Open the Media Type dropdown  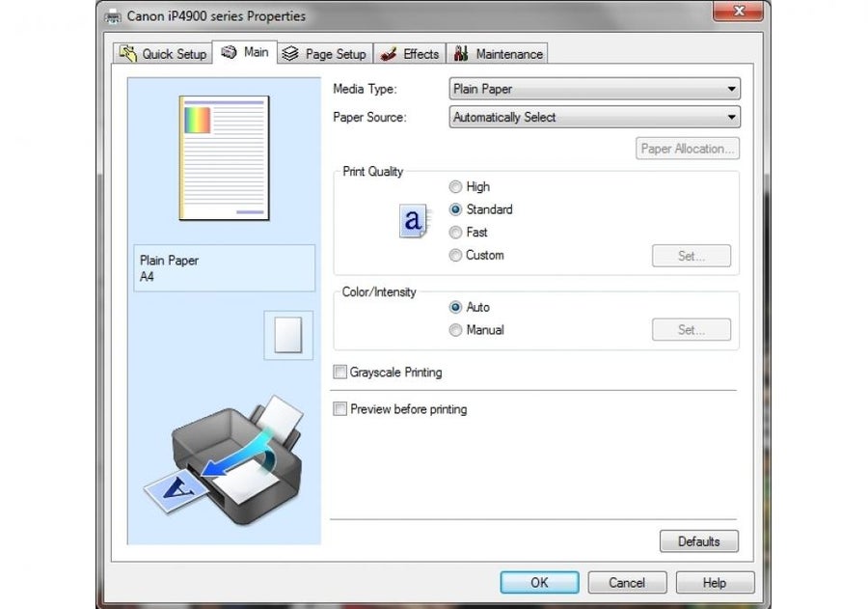tap(594, 89)
